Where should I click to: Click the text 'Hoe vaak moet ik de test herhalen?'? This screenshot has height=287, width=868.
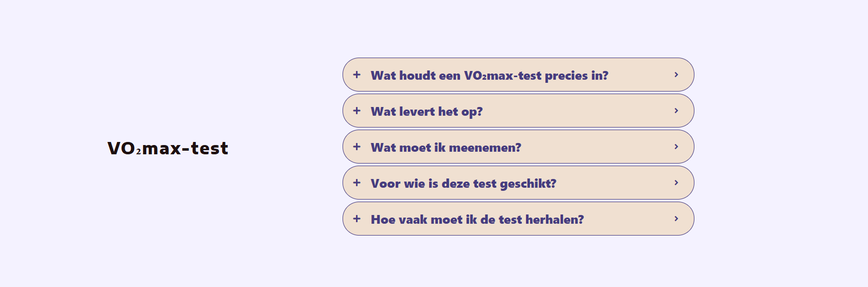[x=477, y=220]
